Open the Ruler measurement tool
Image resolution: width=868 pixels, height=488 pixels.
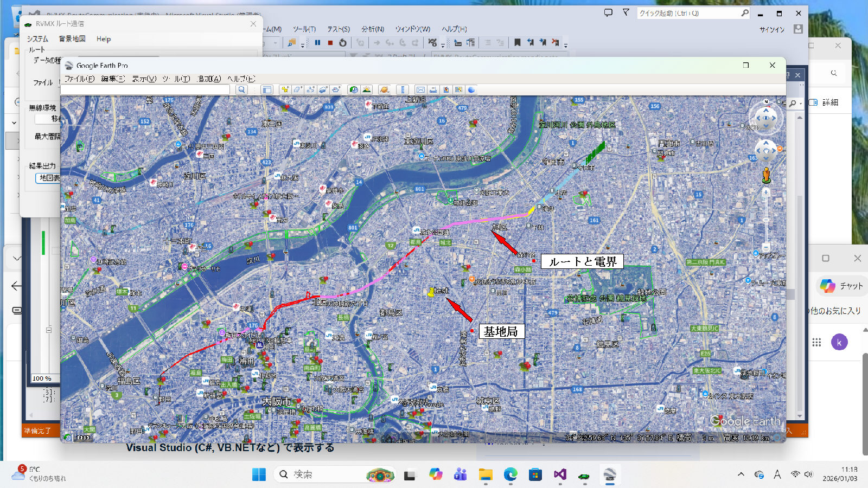click(403, 90)
